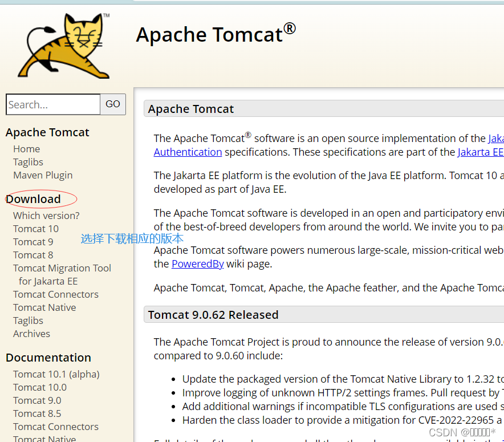504x442 pixels.
Task: Open Tomcat Connectors under Documentation
Action: point(56,427)
